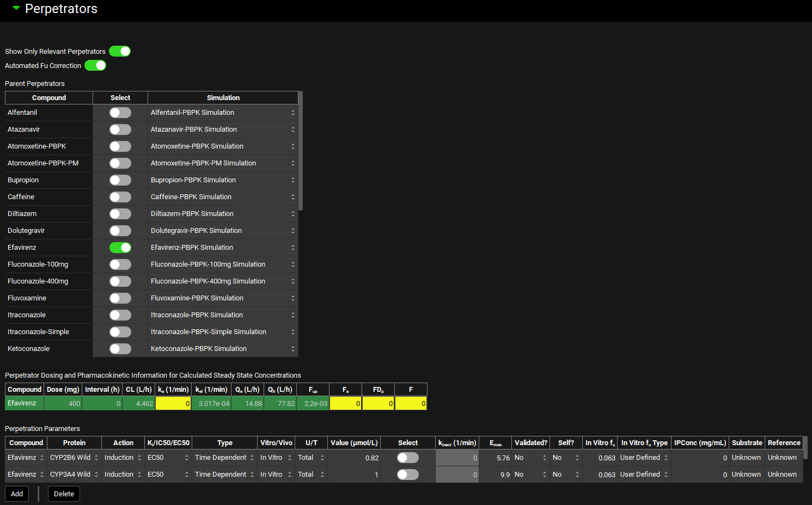Turn off Automated Fu Correction
Image resolution: width=812 pixels, height=505 pixels.
(95, 65)
